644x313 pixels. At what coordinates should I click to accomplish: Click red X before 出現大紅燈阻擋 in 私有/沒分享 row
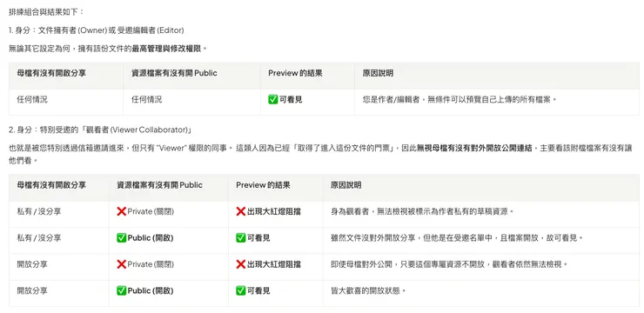coord(241,211)
